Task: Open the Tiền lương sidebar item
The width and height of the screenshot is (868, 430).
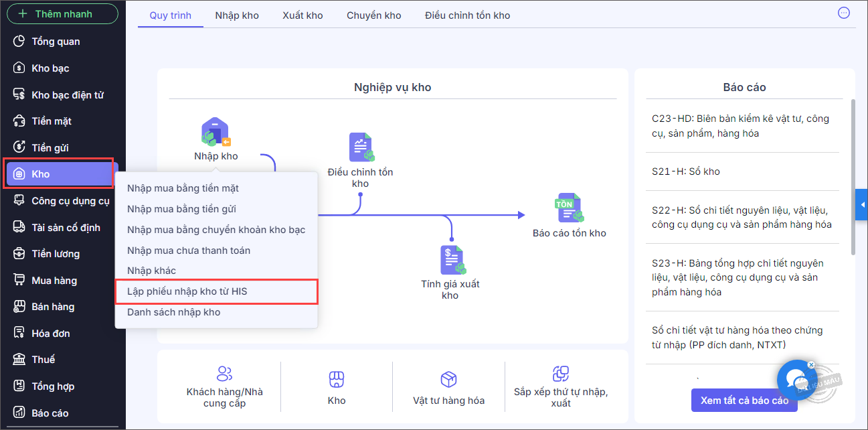Action: [x=56, y=254]
